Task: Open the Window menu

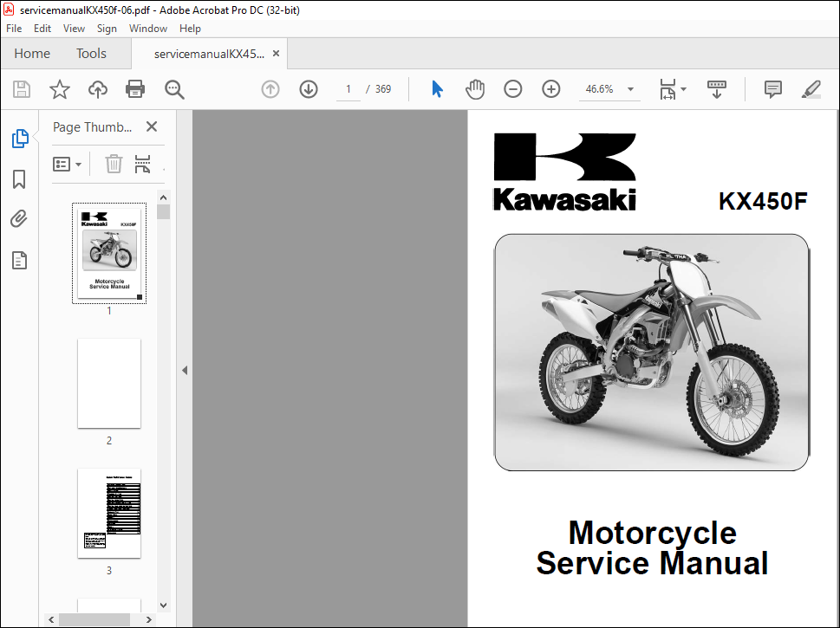Action: [148, 29]
